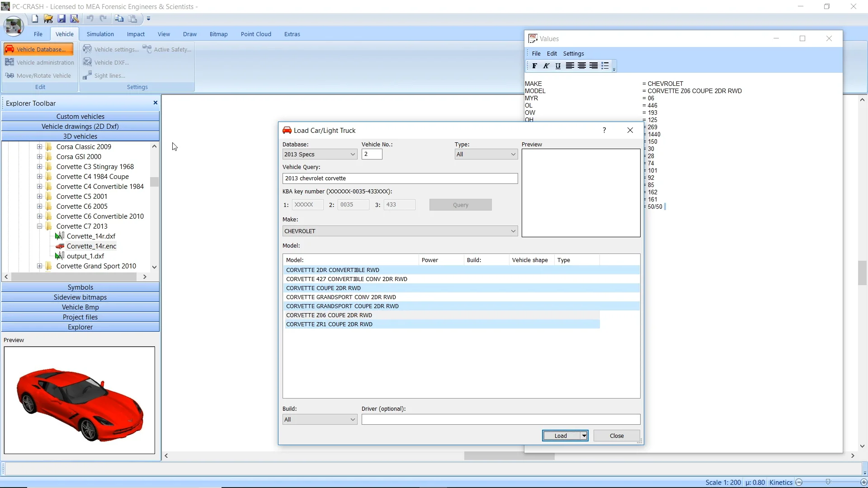Select CORVETTE ZR1 COUPE 2DR RWD model row
This screenshot has height=488, width=868.
click(x=329, y=324)
